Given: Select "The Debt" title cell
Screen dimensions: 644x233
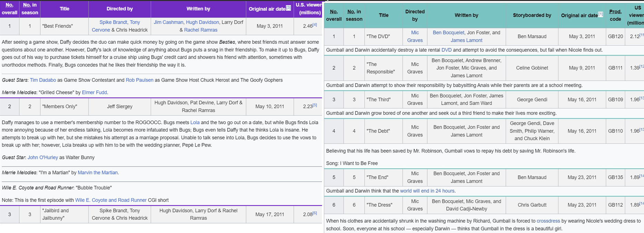Looking at the screenshot, I should [x=384, y=131].
